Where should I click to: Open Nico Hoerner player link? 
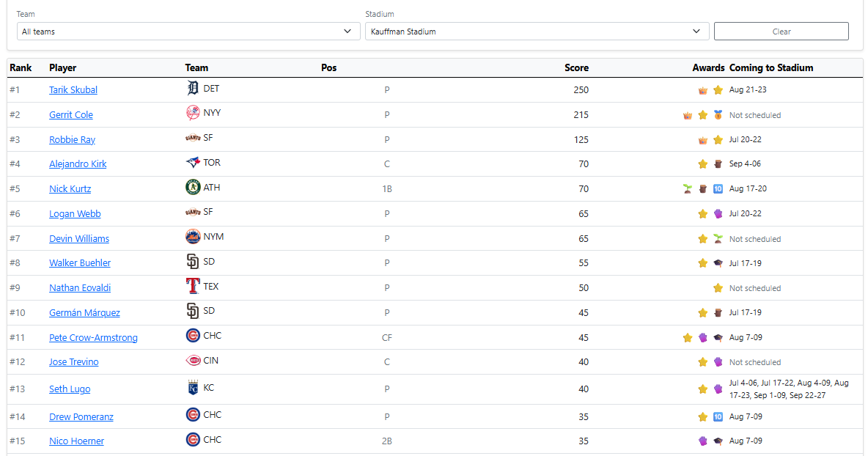[76, 441]
